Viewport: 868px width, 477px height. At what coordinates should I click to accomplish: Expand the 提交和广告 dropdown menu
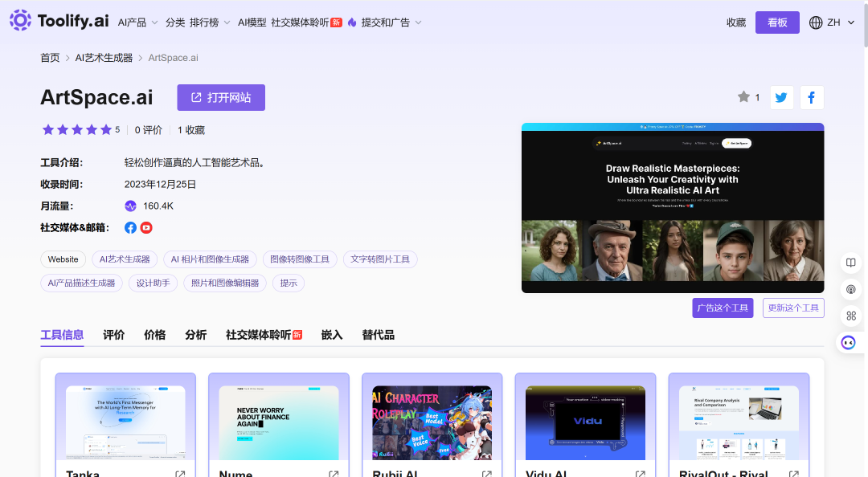[x=391, y=22]
